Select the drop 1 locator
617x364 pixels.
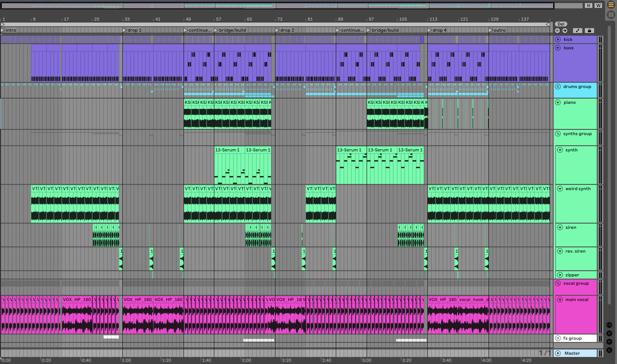point(132,30)
